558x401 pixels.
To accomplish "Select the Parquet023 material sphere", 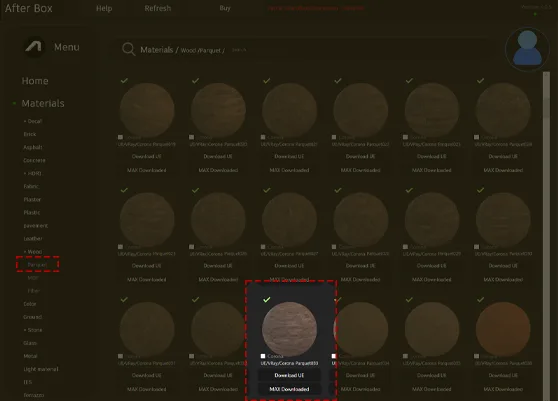I will pyautogui.click(x=432, y=110).
